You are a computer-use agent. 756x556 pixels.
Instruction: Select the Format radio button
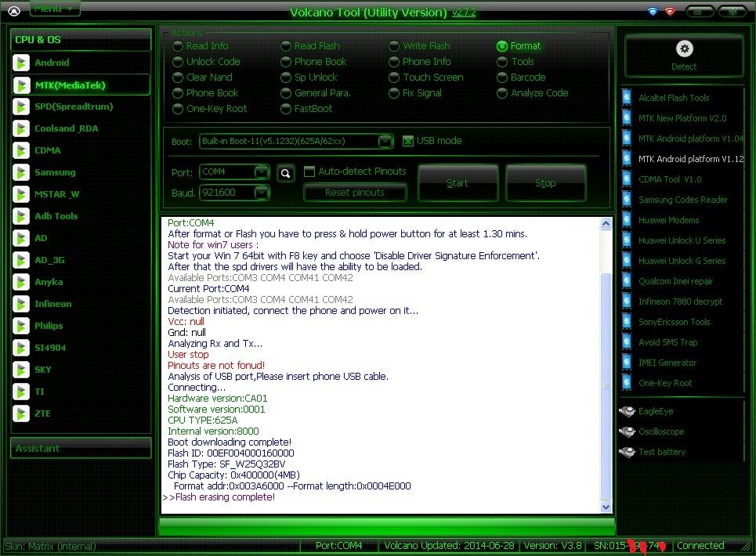[x=502, y=46]
